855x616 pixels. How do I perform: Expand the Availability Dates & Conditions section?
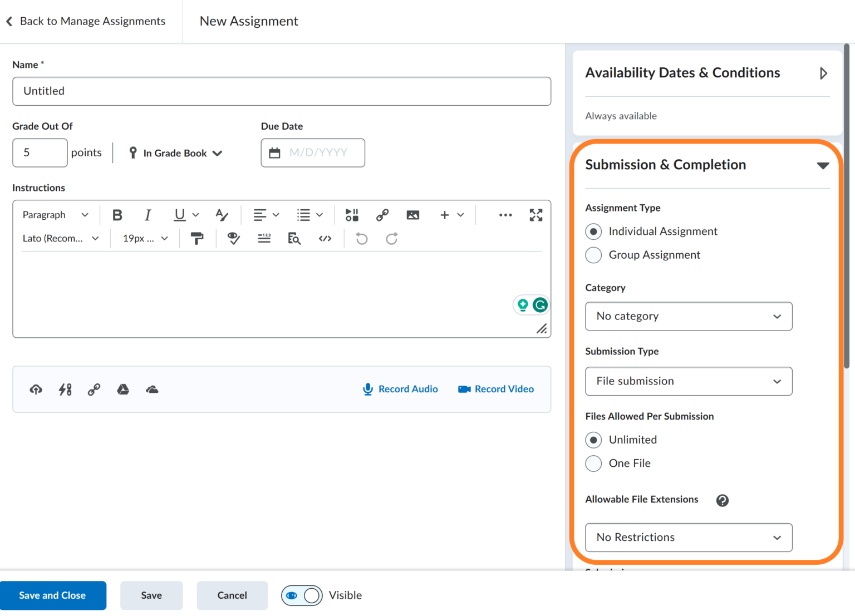click(x=824, y=73)
